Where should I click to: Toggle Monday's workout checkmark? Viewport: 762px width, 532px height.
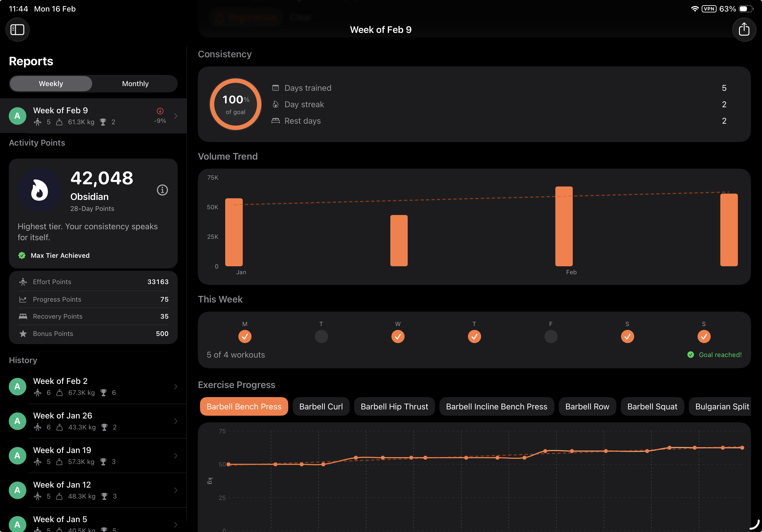click(x=245, y=336)
